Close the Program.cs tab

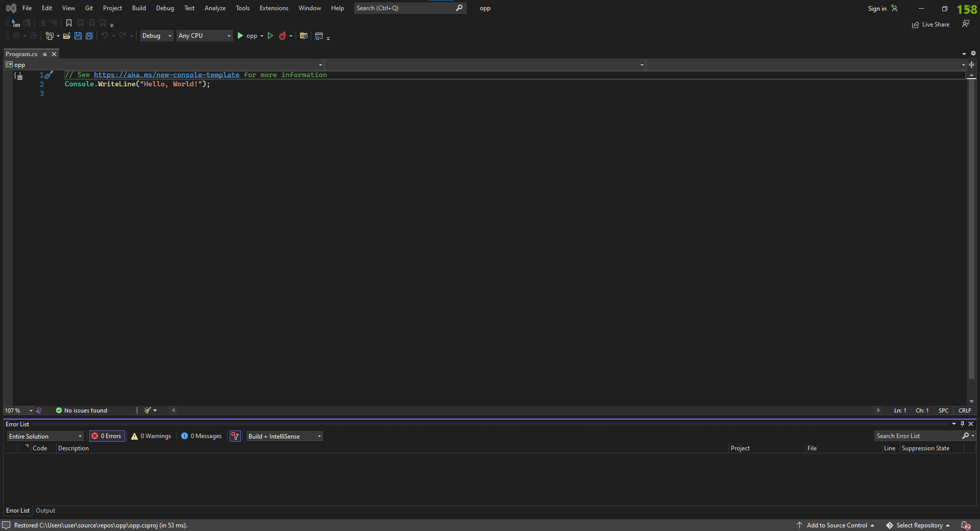54,54
